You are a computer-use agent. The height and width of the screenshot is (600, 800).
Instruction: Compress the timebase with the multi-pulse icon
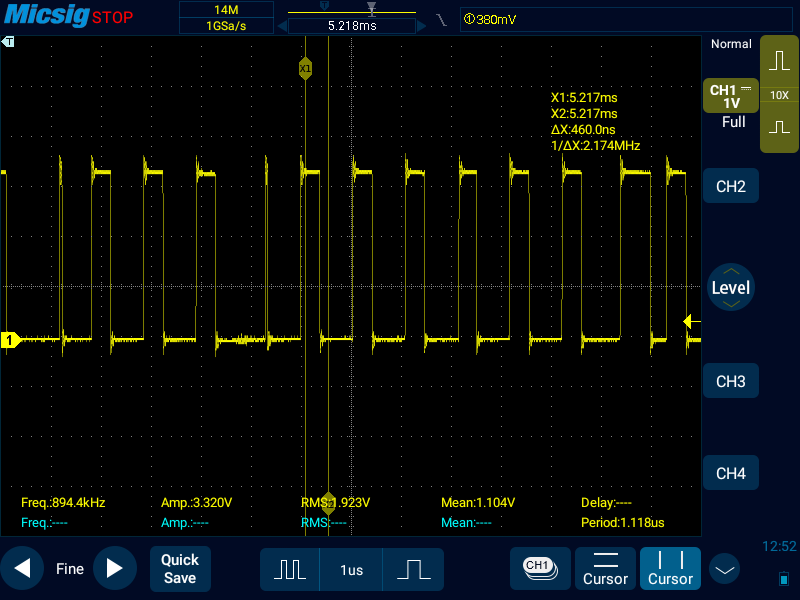290,569
